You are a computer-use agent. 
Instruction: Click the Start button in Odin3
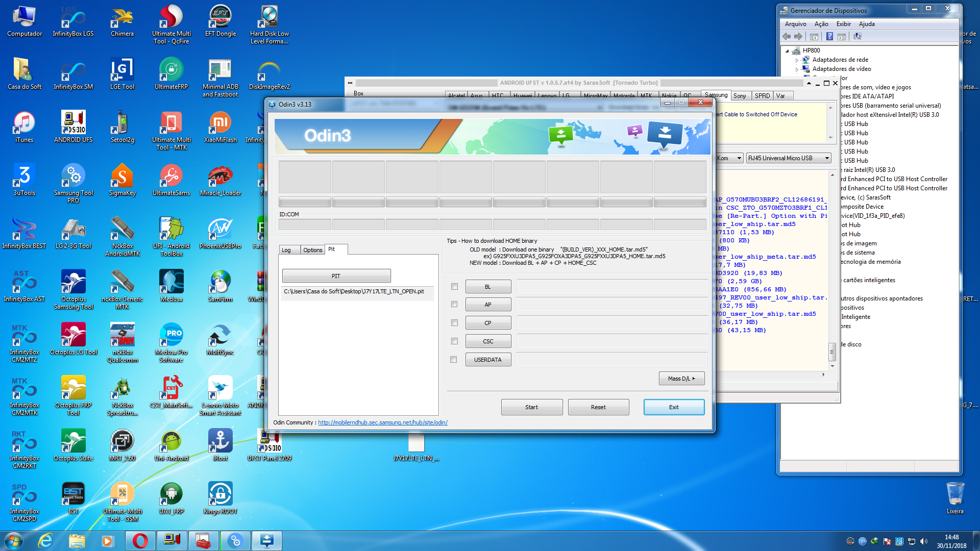click(x=532, y=407)
